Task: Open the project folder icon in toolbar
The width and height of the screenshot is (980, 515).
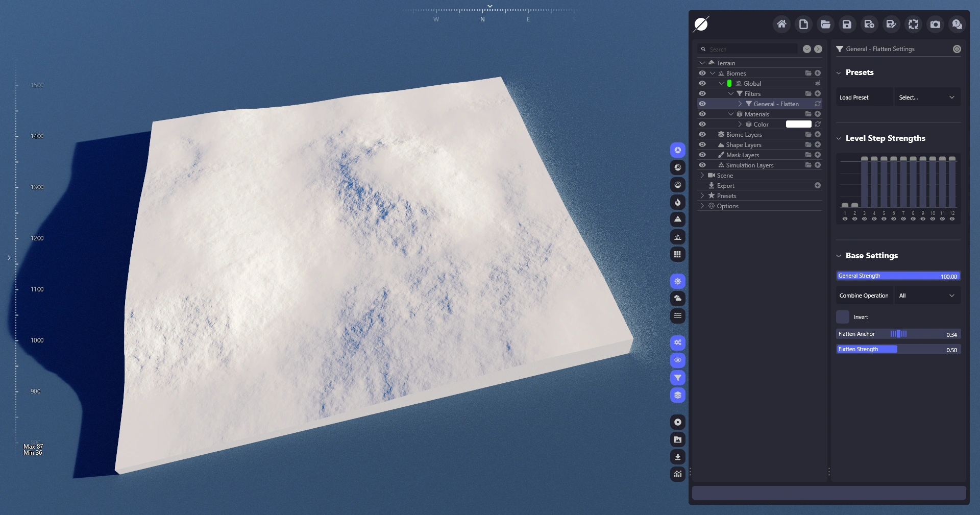Action: 825,24
